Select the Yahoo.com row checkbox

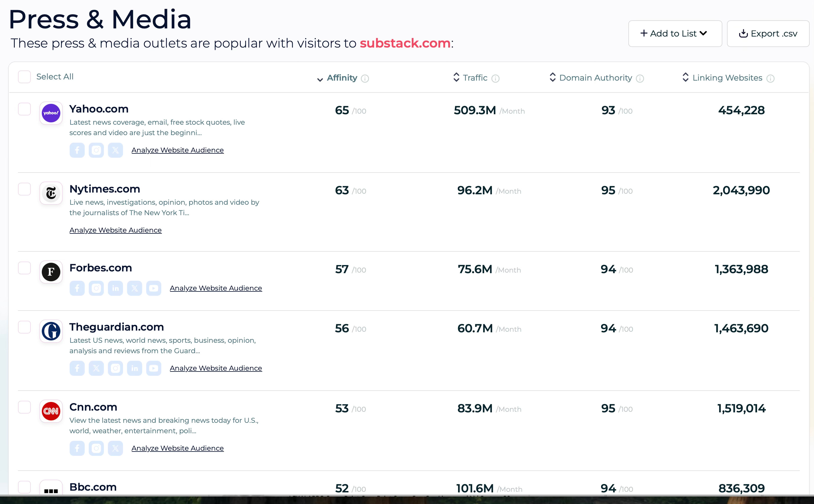[24, 109]
